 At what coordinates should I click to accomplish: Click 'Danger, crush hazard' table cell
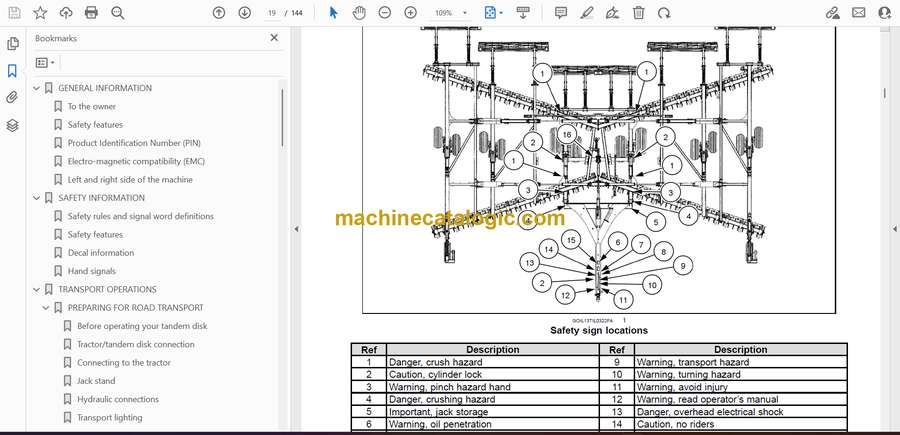point(493,362)
